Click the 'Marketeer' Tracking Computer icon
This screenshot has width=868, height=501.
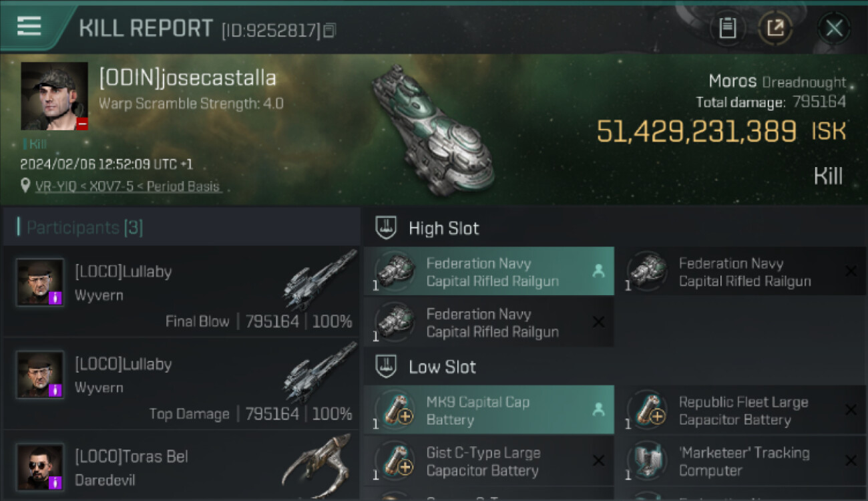click(646, 461)
